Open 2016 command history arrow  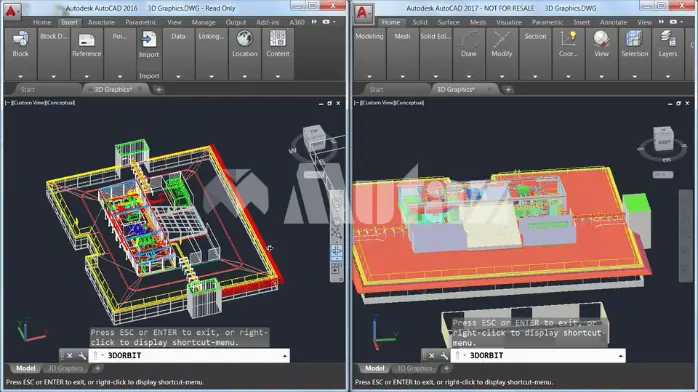point(284,356)
